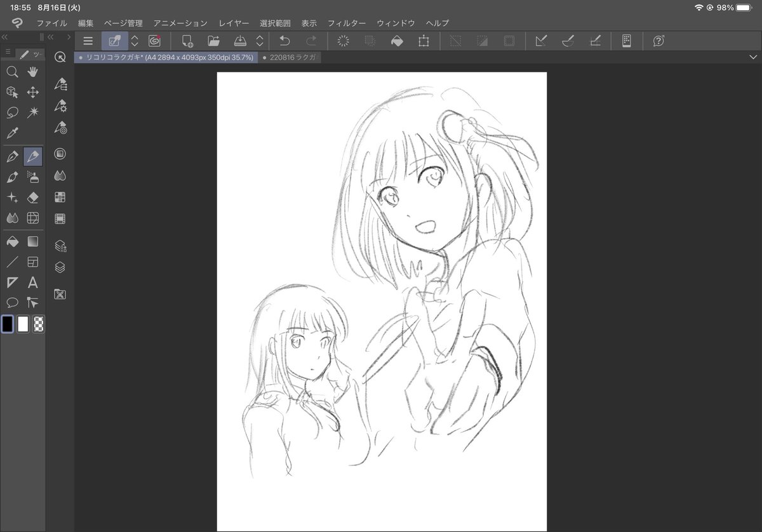Undo the last action

click(285, 41)
